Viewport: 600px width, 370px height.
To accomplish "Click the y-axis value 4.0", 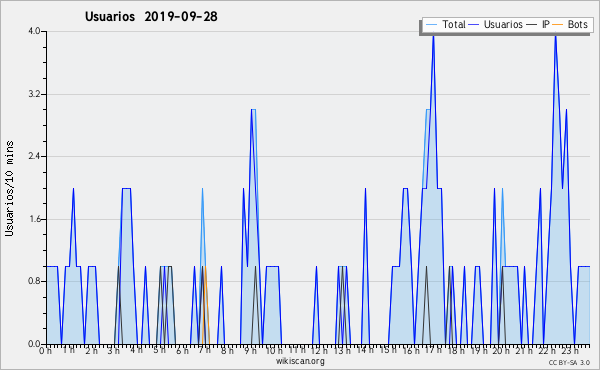I will click(x=34, y=31).
